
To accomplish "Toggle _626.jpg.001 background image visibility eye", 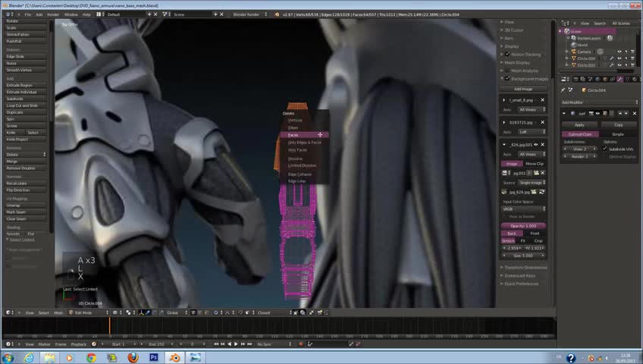I will click(x=535, y=144).
